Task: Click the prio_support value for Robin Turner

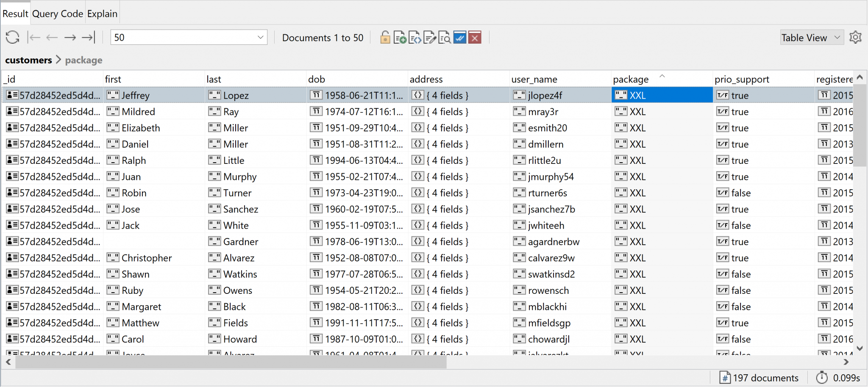Action: (x=741, y=193)
